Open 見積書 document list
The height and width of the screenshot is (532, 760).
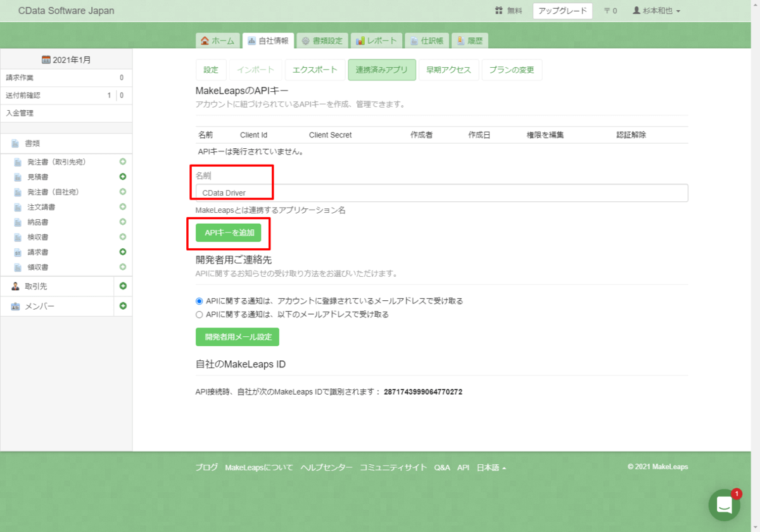click(x=38, y=177)
